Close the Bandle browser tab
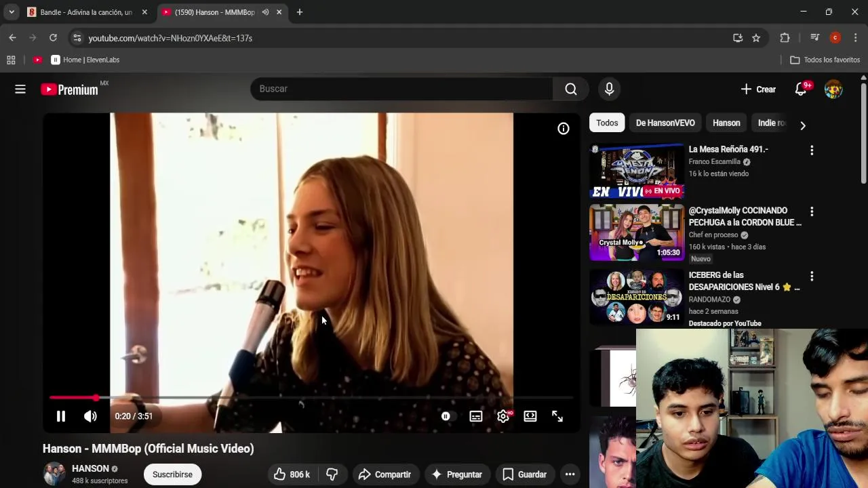The height and width of the screenshot is (488, 868). 144,12
